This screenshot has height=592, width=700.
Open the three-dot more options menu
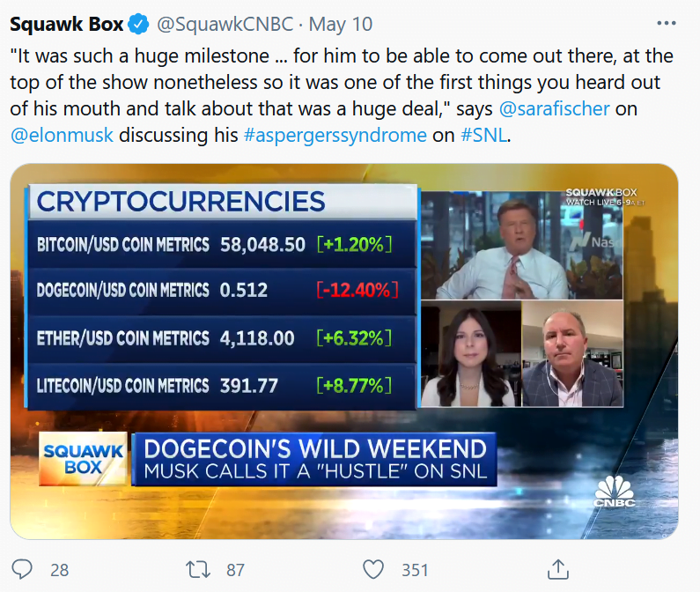coord(667,24)
